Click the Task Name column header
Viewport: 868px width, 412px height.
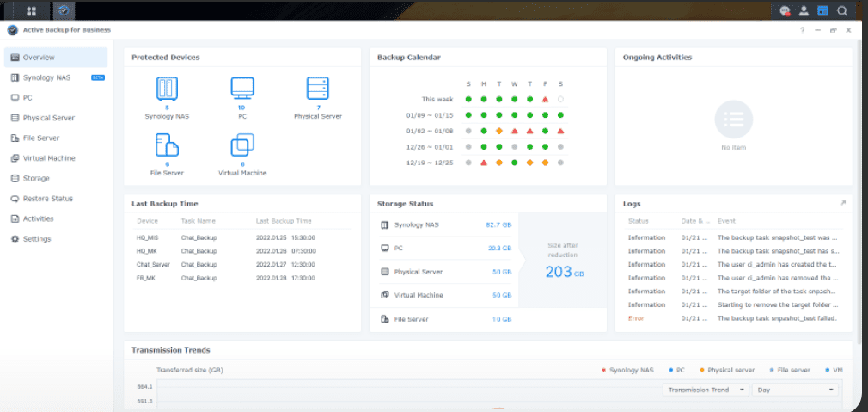tap(199, 221)
